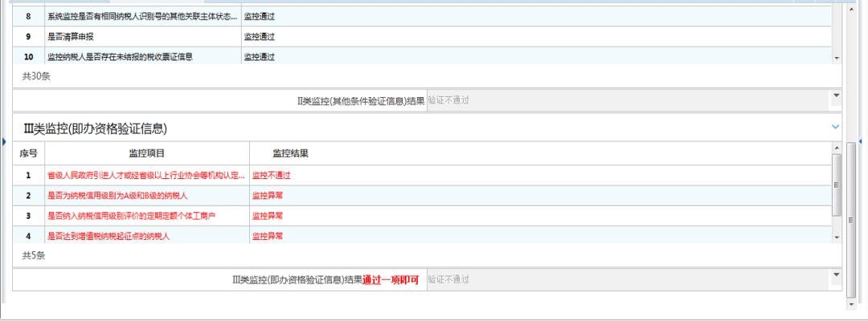
Task: Click the 监控不通过 result in row 1
Action: 272,175
